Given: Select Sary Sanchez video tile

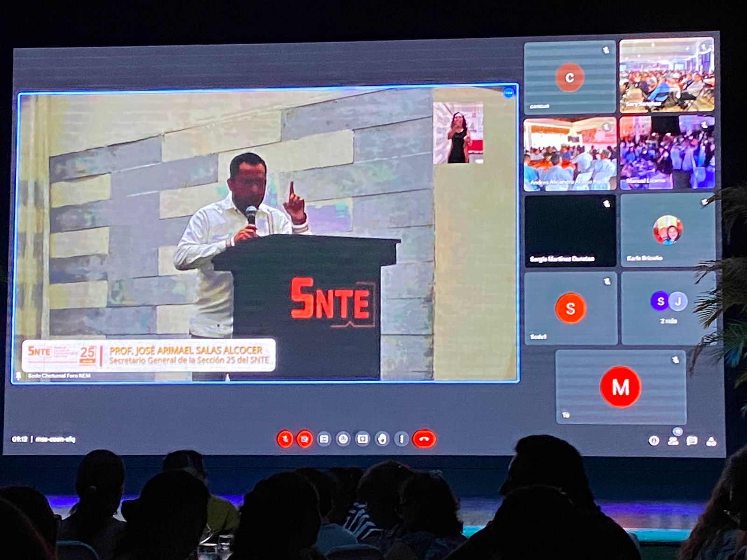Looking at the screenshot, I should coord(667,76).
